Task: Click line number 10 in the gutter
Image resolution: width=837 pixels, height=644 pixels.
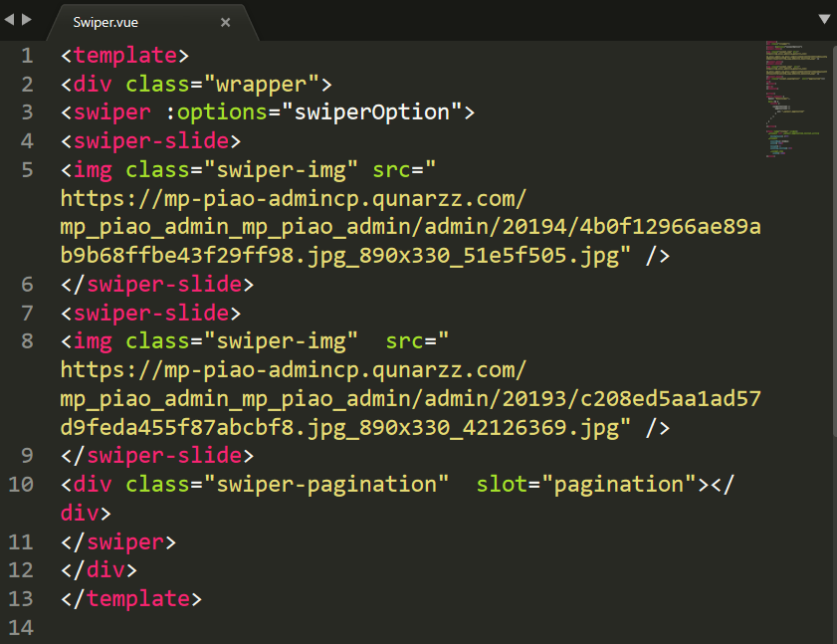Action: pyautogui.click(x=20, y=485)
